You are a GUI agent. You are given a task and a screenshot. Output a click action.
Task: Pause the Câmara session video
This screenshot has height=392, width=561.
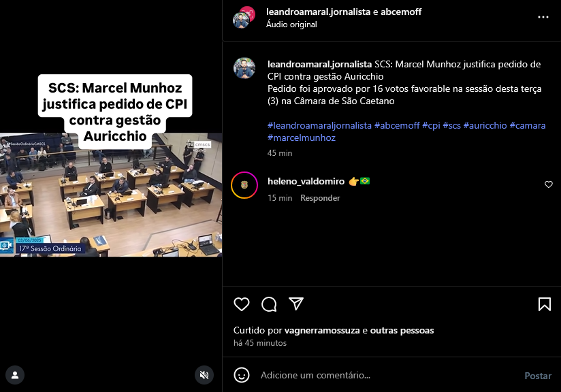(x=111, y=195)
